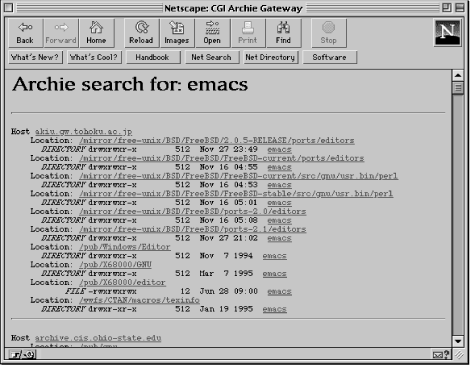Select the Find binoculars icon
The width and height of the screenshot is (470, 368).
pyautogui.click(x=283, y=33)
